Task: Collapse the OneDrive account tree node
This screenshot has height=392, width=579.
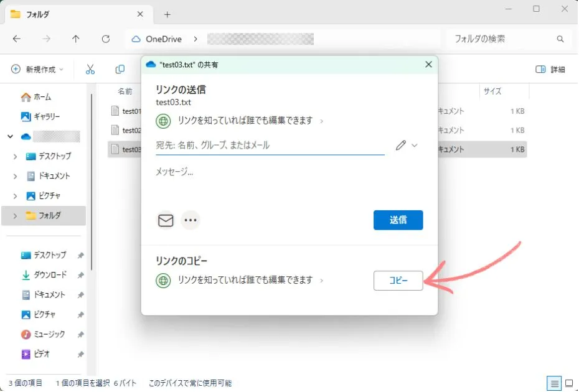Action: pyautogui.click(x=11, y=136)
